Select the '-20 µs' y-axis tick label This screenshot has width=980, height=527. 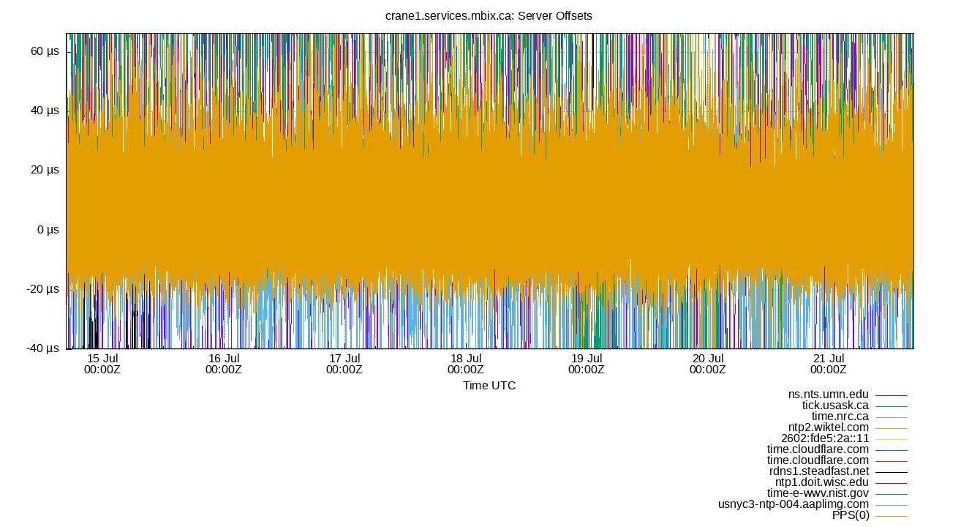[43, 289]
